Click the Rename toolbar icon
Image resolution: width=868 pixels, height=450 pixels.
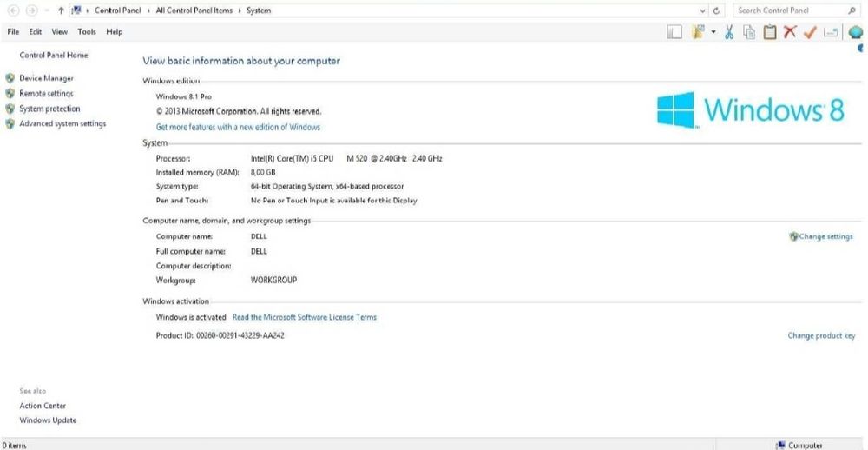point(831,33)
